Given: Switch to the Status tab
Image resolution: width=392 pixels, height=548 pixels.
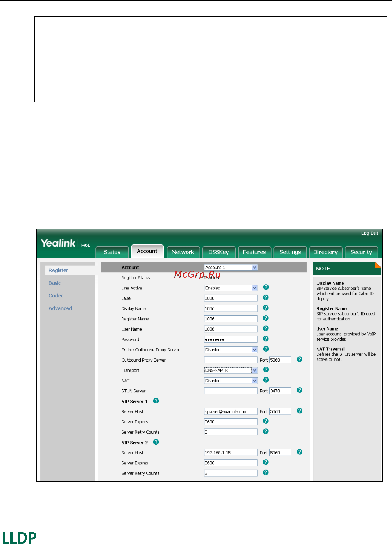Looking at the screenshot, I should [112, 252].
